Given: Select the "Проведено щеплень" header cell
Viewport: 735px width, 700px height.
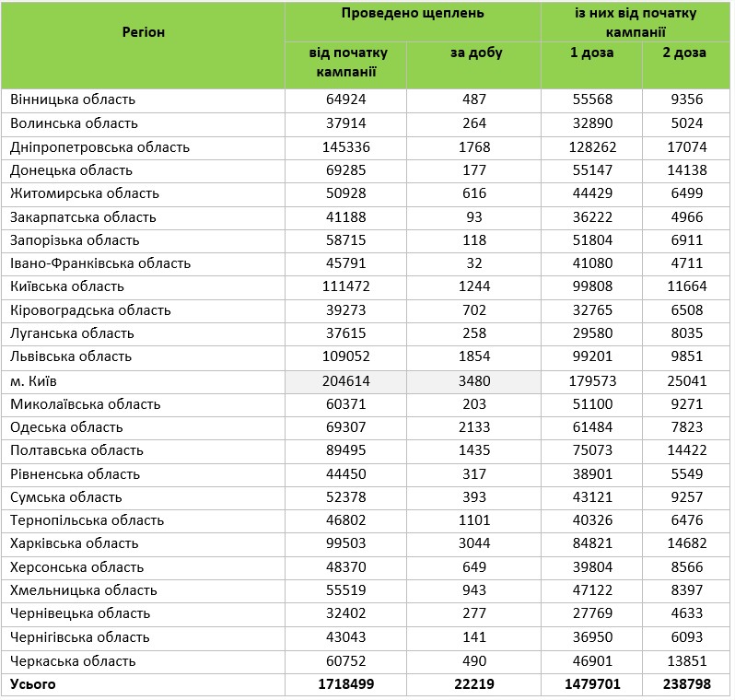Looking at the screenshot, I should 412,14.
